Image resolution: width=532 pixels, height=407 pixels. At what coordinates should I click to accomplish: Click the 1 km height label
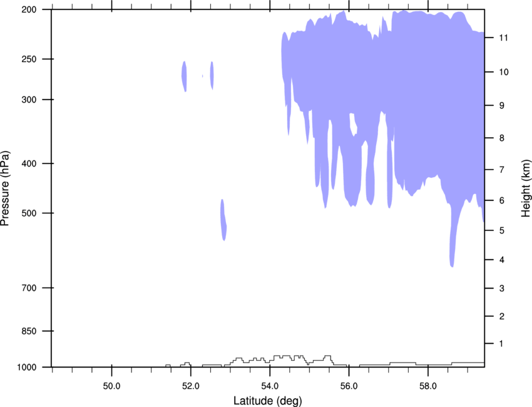pos(501,344)
